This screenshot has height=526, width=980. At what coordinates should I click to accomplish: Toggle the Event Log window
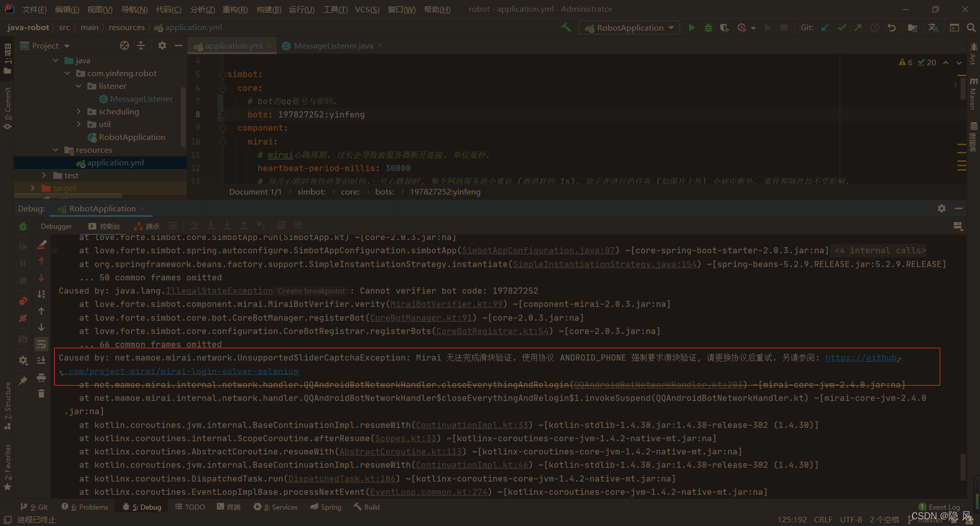click(939, 507)
